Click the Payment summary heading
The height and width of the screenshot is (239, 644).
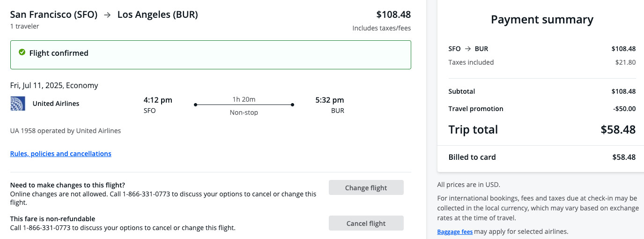tap(542, 20)
